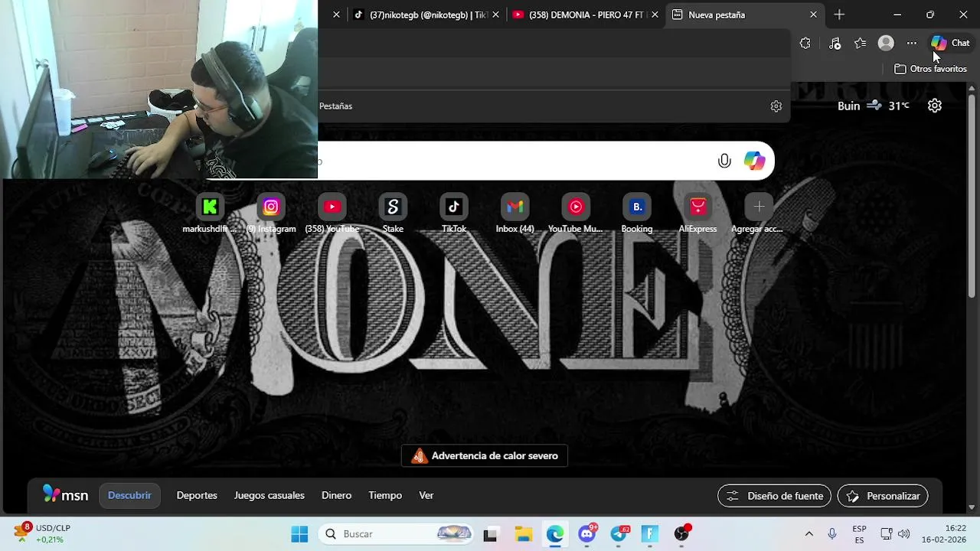Screen dimensions: 980x551
Task: Select the Dinero feed tab
Action: click(x=336, y=495)
